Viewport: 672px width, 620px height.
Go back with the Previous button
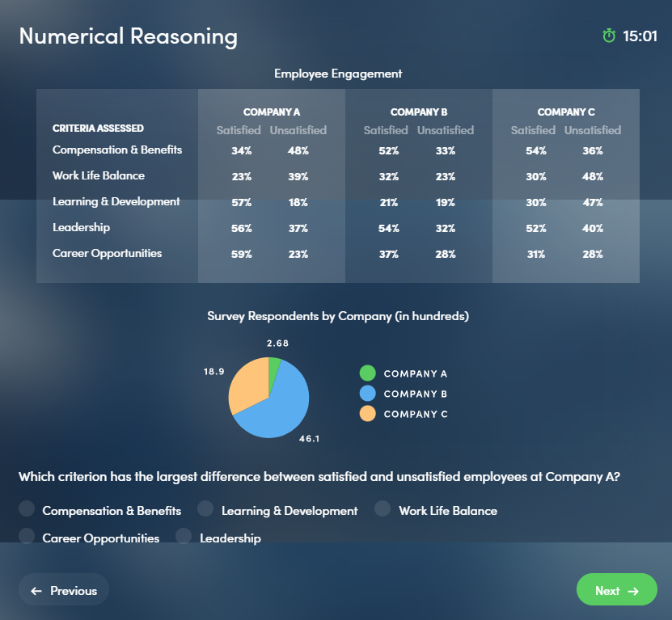click(x=64, y=589)
